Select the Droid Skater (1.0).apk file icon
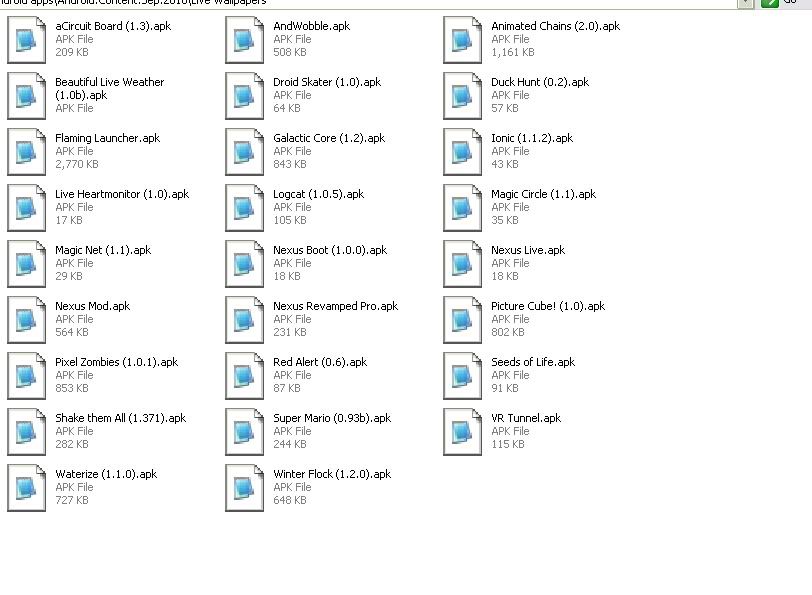The width and height of the screenshot is (812, 595). [244, 96]
